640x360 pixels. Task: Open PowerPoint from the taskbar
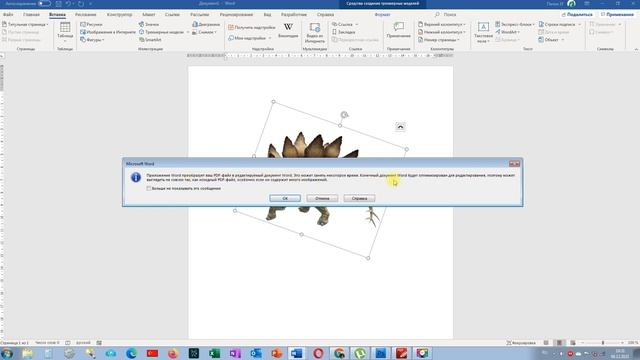(x=276, y=353)
